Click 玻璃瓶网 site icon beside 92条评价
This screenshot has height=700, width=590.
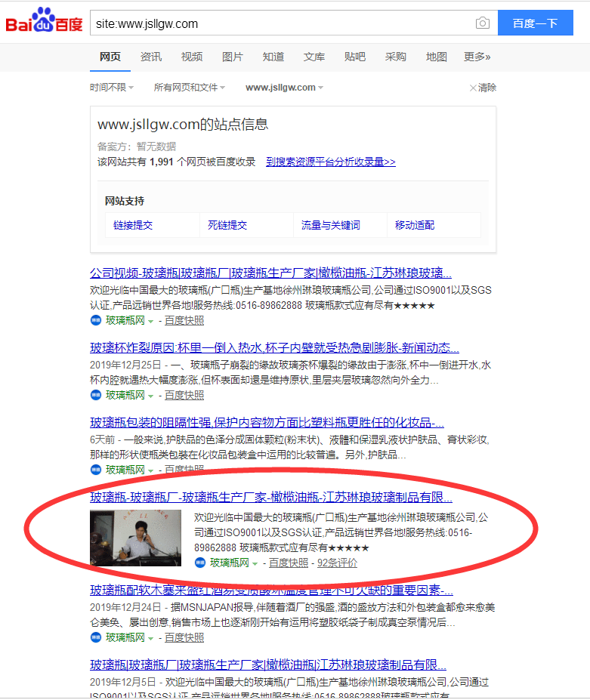200,563
